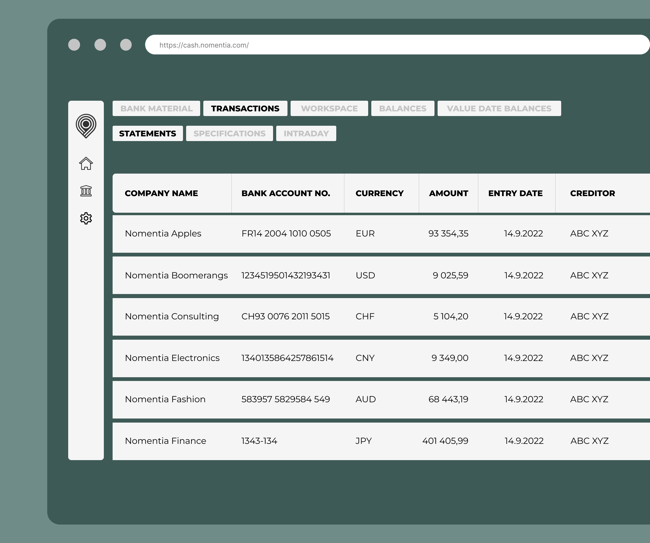Open the settings gear icon in sidebar

pos(86,218)
